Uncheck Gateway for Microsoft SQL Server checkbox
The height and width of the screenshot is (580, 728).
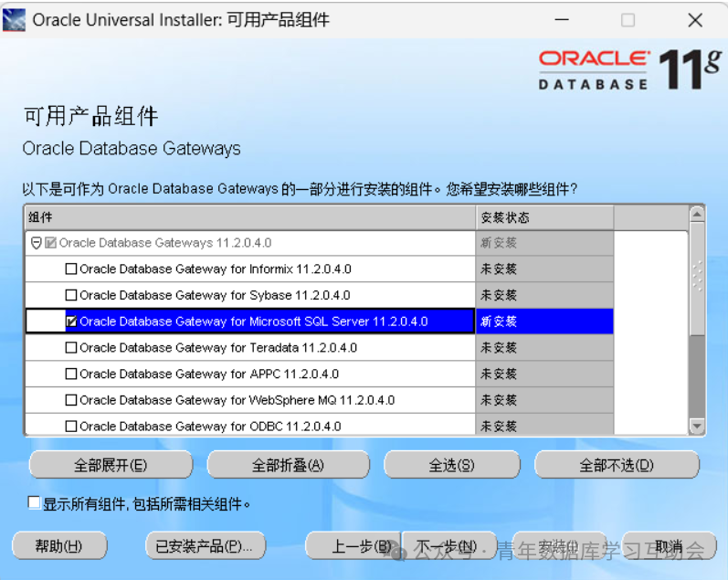pyautogui.click(x=71, y=322)
